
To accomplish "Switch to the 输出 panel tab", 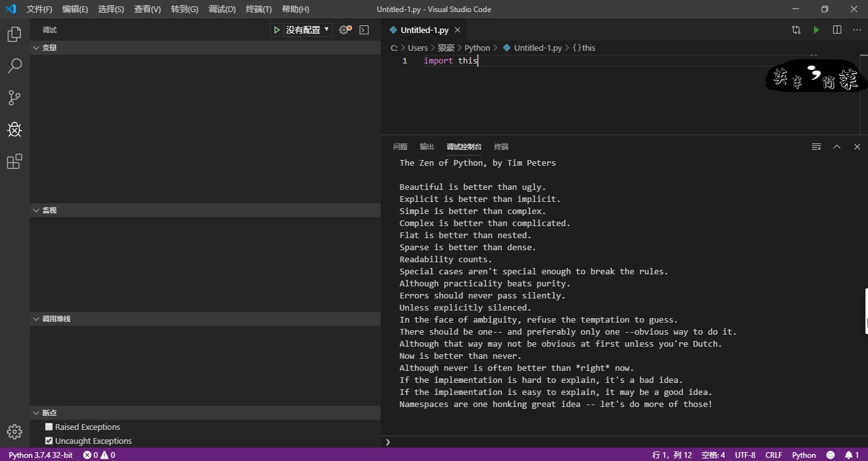I will tap(427, 147).
